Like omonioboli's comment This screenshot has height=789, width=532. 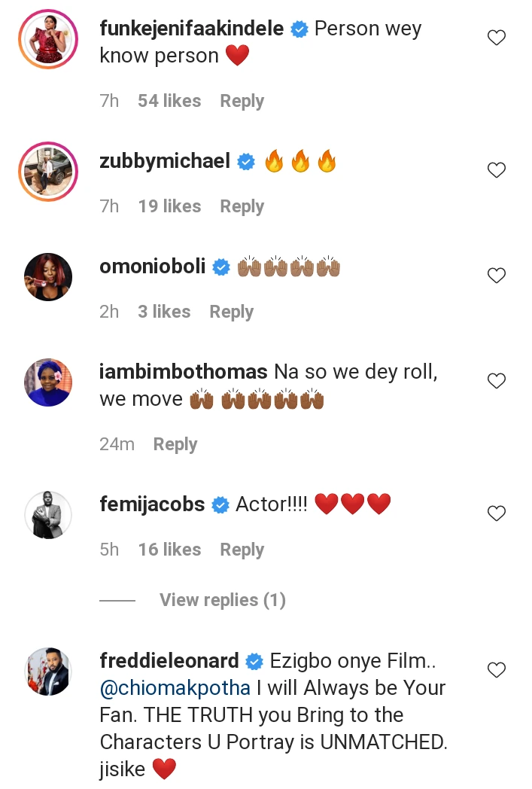tap(497, 276)
